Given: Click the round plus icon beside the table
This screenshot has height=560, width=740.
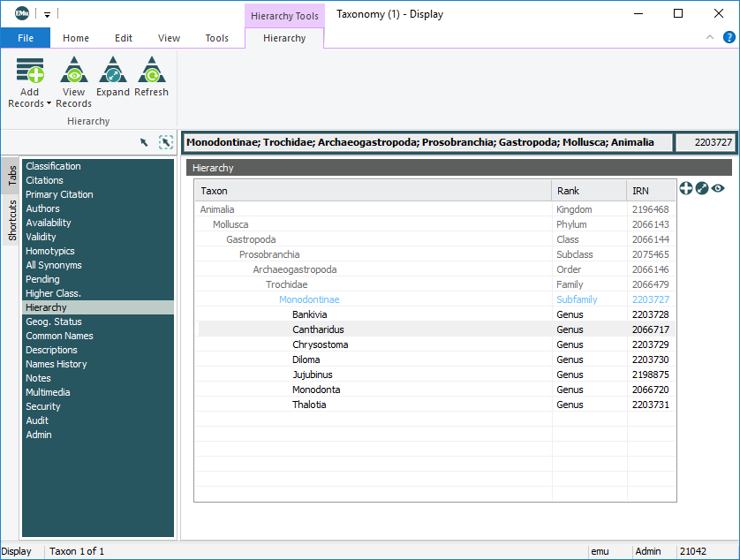Looking at the screenshot, I should [686, 188].
